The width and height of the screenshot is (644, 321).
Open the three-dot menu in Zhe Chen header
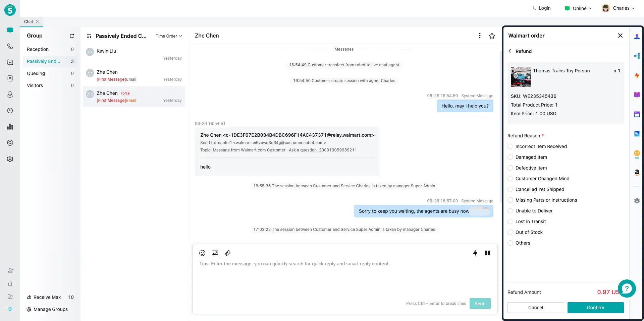480,36
